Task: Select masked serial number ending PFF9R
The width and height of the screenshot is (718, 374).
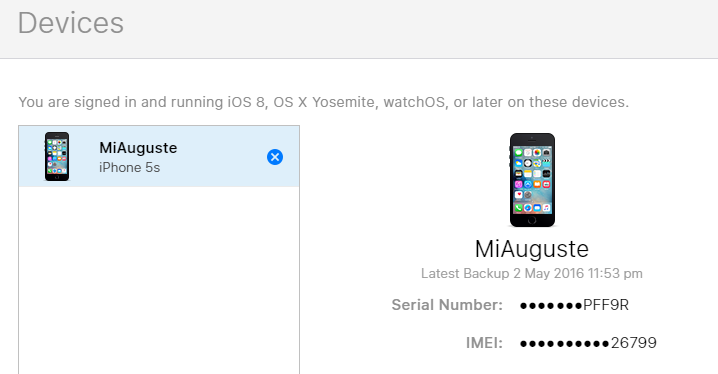Action: point(574,305)
